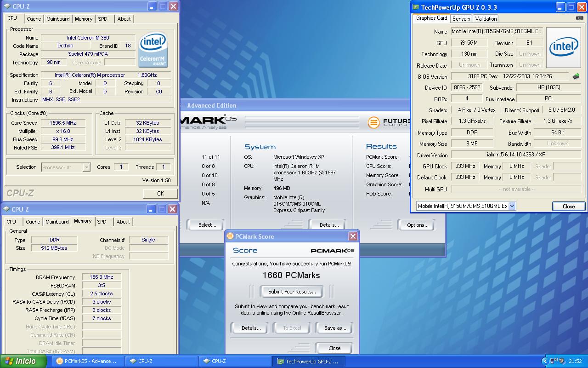
Task: Click the Multiplier x 16.0 value
Action: click(62, 131)
